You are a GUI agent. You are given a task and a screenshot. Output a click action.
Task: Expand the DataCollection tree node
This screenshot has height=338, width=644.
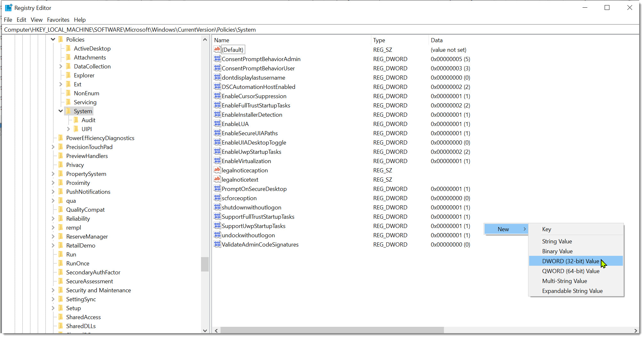click(x=61, y=66)
